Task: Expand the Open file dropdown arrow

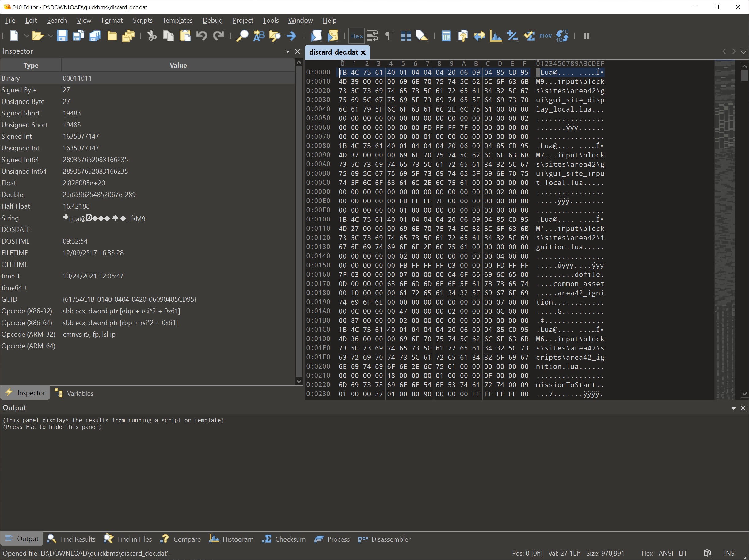Action: (x=51, y=36)
